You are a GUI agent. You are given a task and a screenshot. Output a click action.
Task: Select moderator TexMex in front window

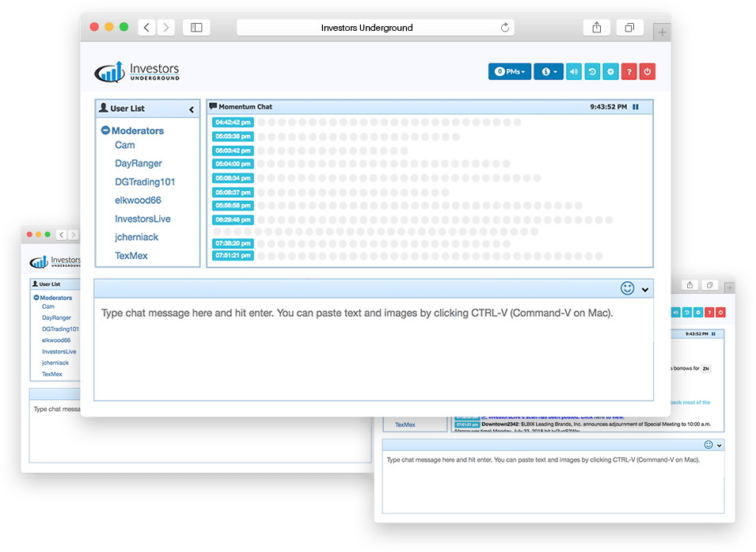click(131, 255)
